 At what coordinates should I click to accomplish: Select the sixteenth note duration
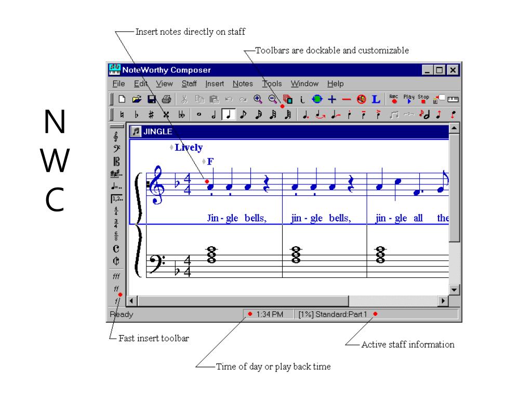(x=258, y=115)
